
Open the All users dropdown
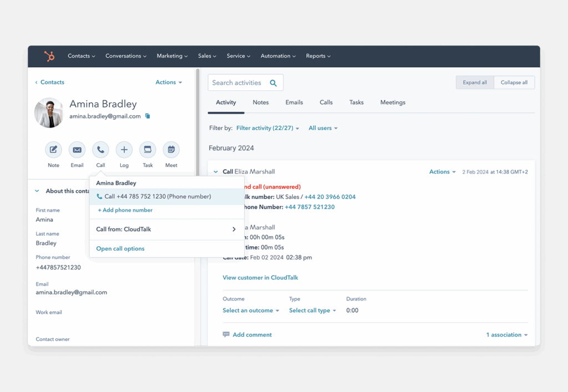[323, 128]
